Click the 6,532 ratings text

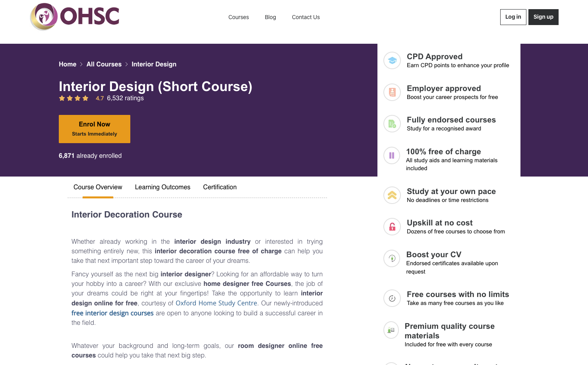coord(126,98)
